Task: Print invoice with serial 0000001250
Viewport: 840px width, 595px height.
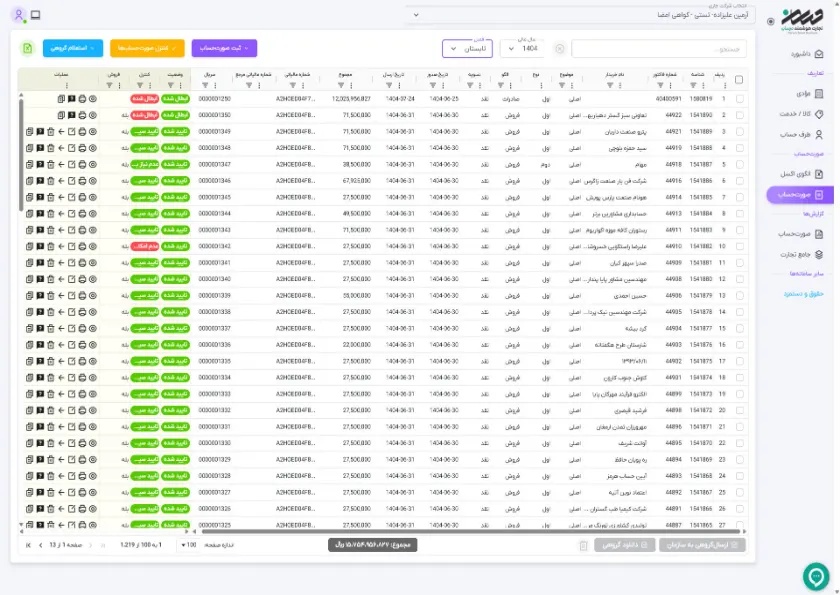Action: (82, 99)
